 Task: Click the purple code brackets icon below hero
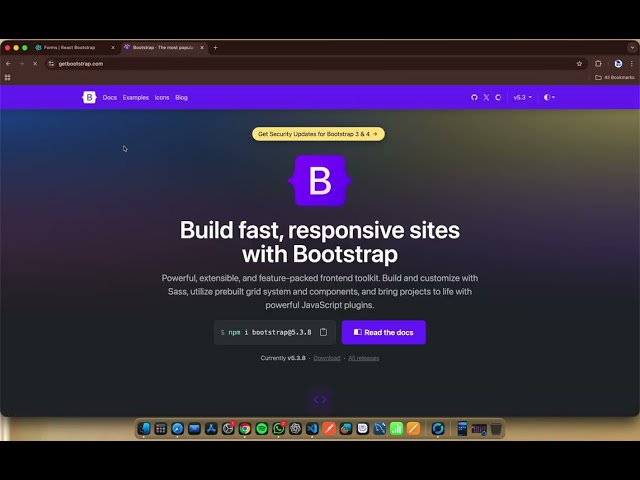tap(320, 400)
